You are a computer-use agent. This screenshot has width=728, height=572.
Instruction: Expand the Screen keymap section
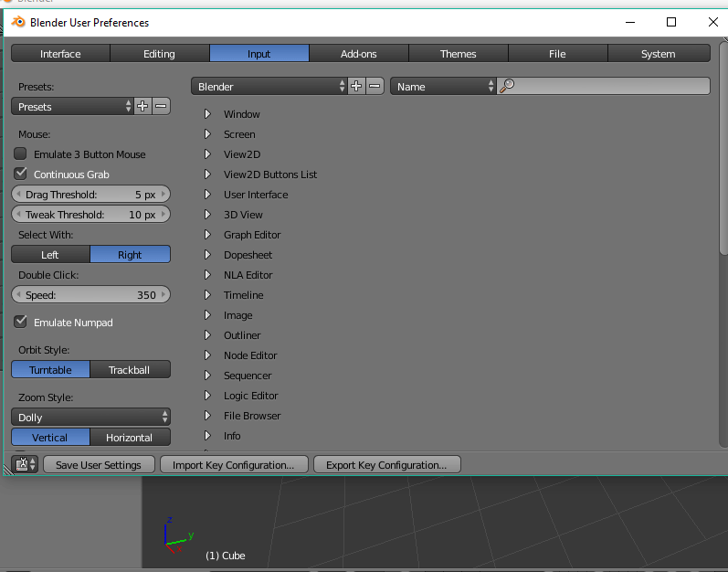tap(207, 133)
